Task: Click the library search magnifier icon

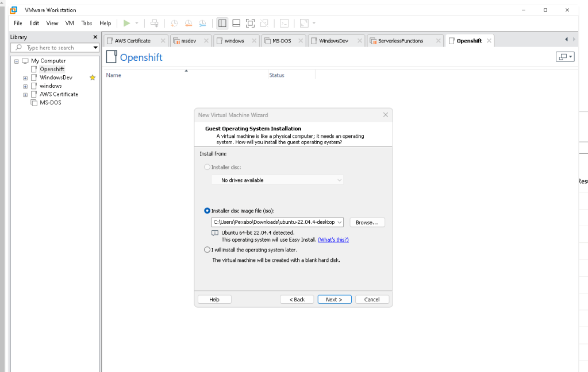Action: 18,48
